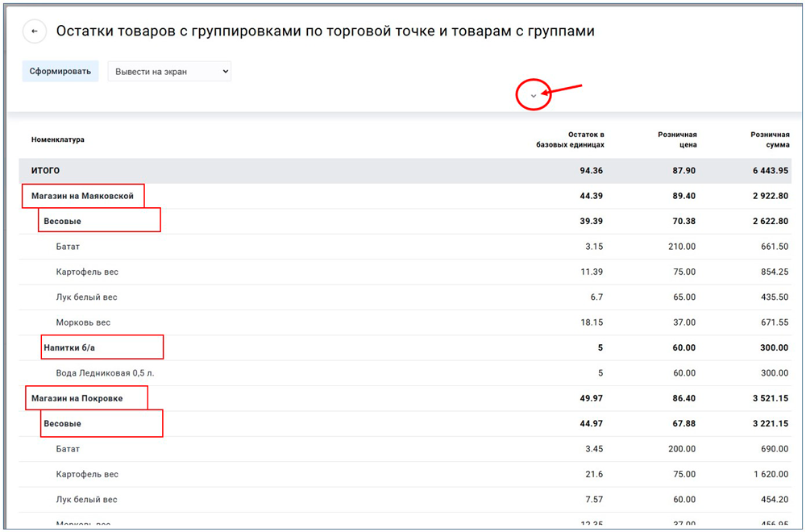Select Картофель вес under Маяковской store
The width and height of the screenshot is (806, 532).
tap(87, 272)
